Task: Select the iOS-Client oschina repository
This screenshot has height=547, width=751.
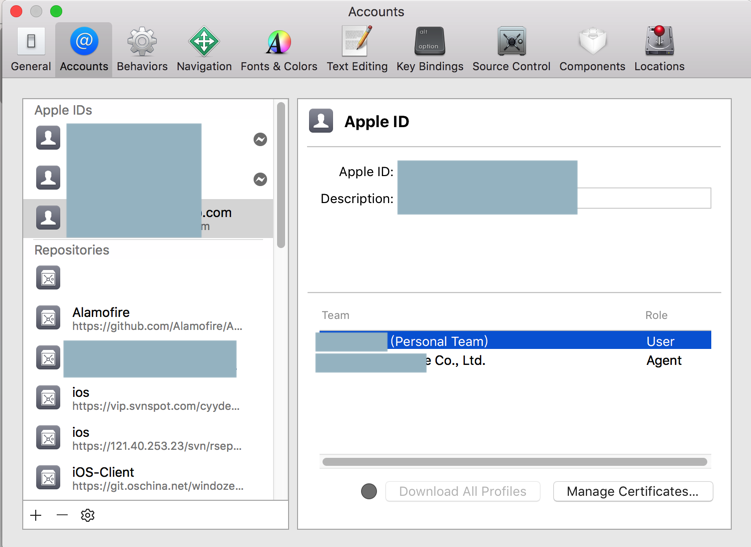Action: 148,478
